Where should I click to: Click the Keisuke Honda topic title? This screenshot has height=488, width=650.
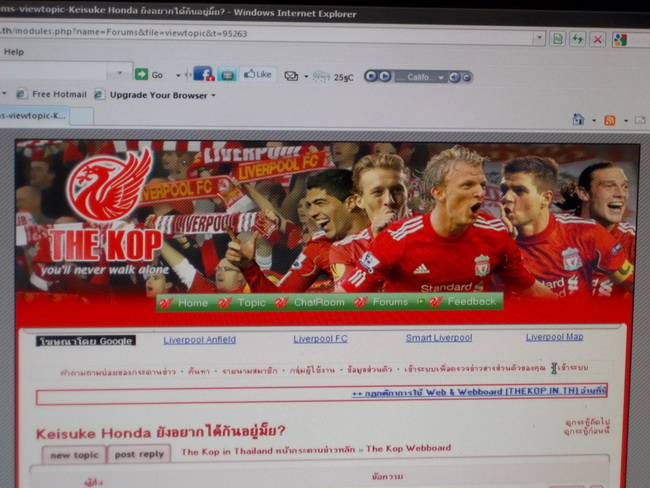161,432
